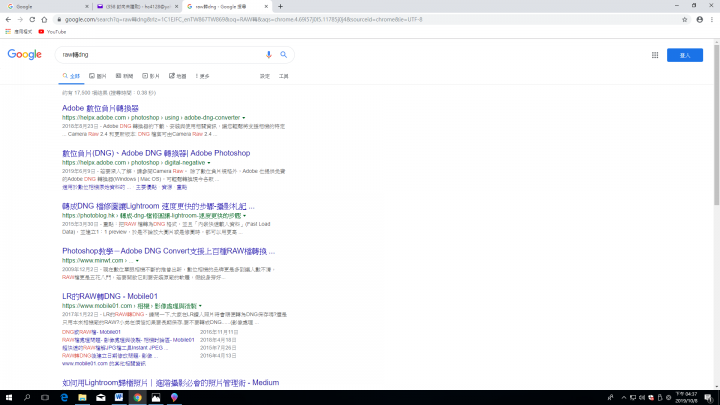The height and width of the screenshot is (405, 720).
Task: Expand the 更多 more menu
Action: 202,76
